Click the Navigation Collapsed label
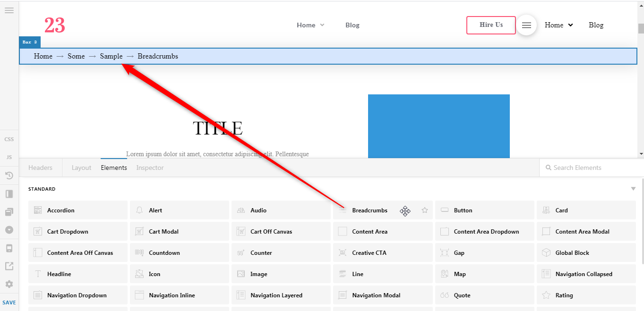Viewport: 644px width, 311px height. click(x=584, y=274)
